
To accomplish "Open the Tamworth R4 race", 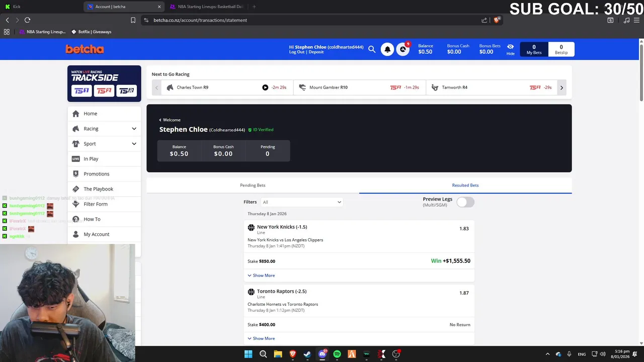I will (492, 87).
